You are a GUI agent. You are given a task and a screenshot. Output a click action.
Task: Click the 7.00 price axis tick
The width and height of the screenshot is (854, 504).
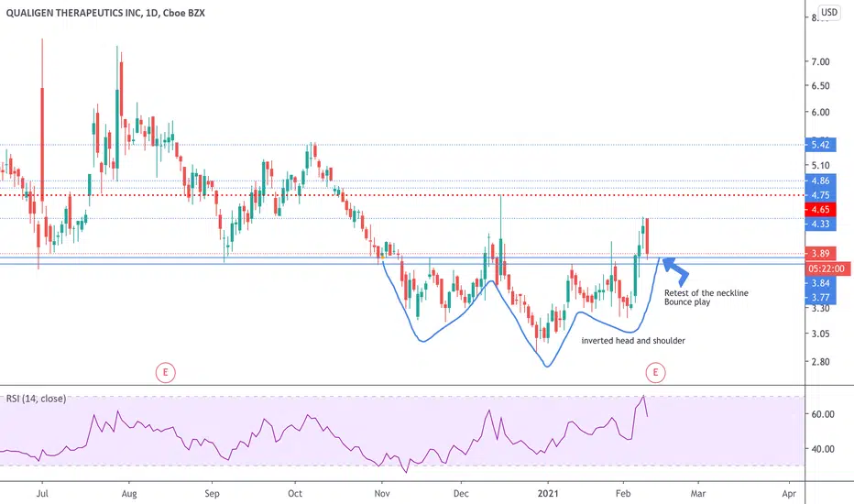(820, 62)
